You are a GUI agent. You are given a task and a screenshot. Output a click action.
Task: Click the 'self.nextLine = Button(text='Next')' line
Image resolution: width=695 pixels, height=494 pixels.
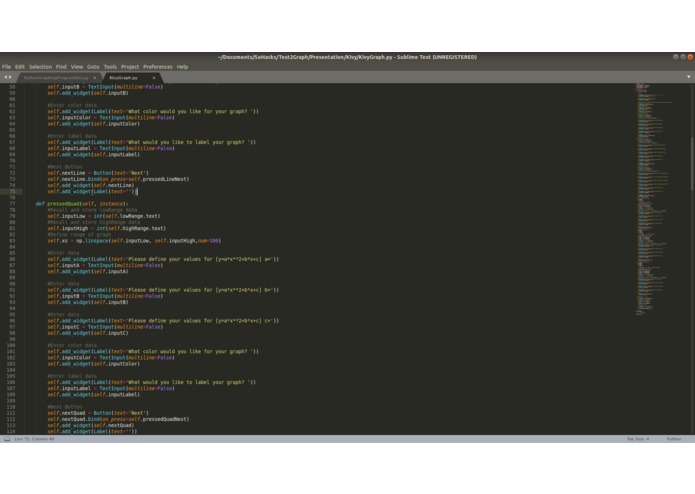(98, 173)
